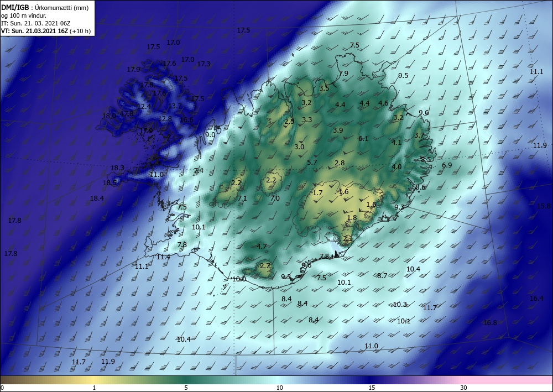The image size is (553, 392).
Task: Click the map value 17.3
Action: coord(204,64)
